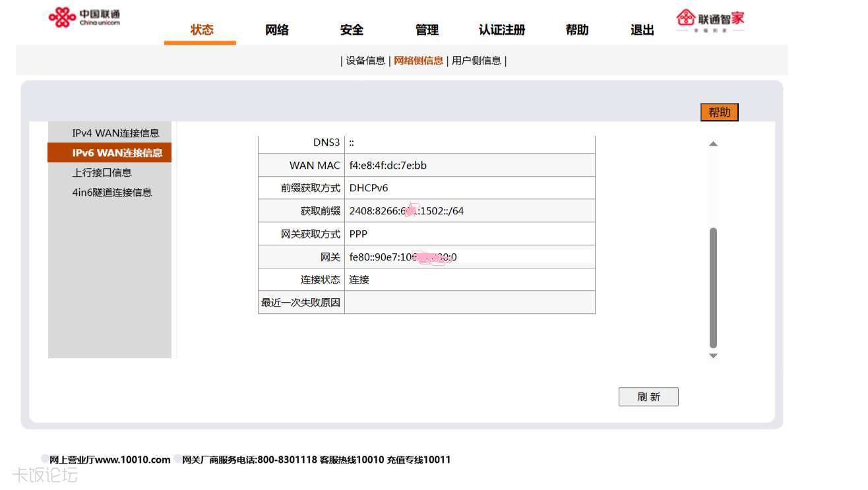This screenshot has width=868, height=490.
Task: Click the vertical scrollbar thumb
Action: (x=713, y=288)
